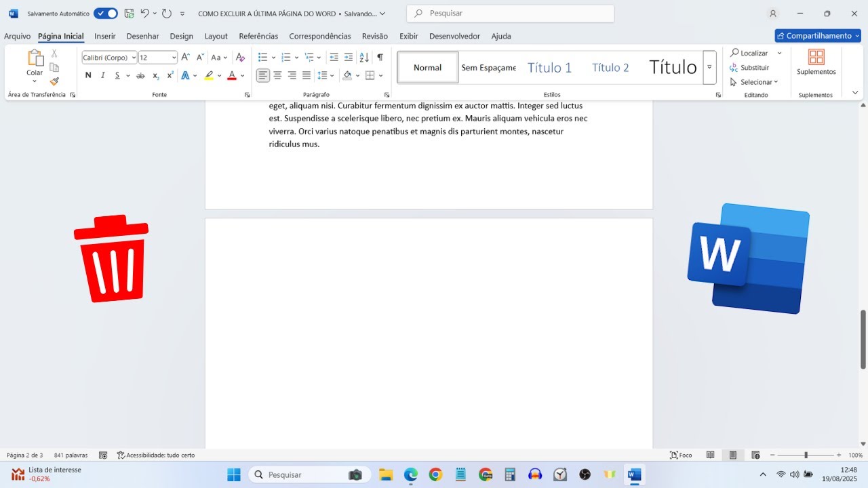Open the Suplementos add-ins icon
Viewport: 868px width, 488px height.
point(816,62)
